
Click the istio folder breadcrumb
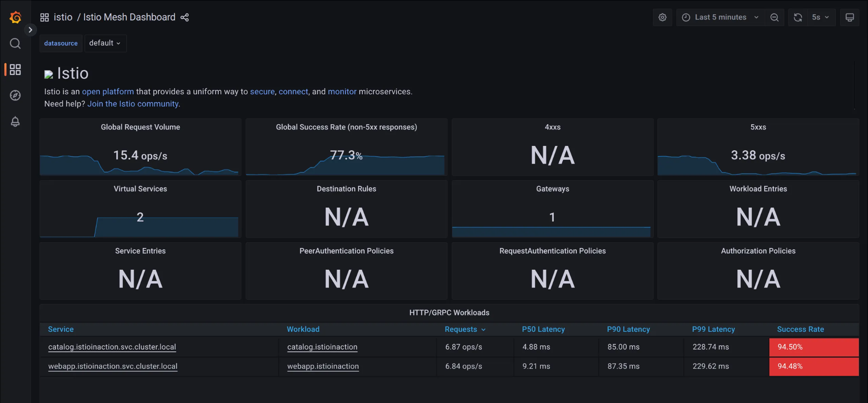pyautogui.click(x=63, y=17)
